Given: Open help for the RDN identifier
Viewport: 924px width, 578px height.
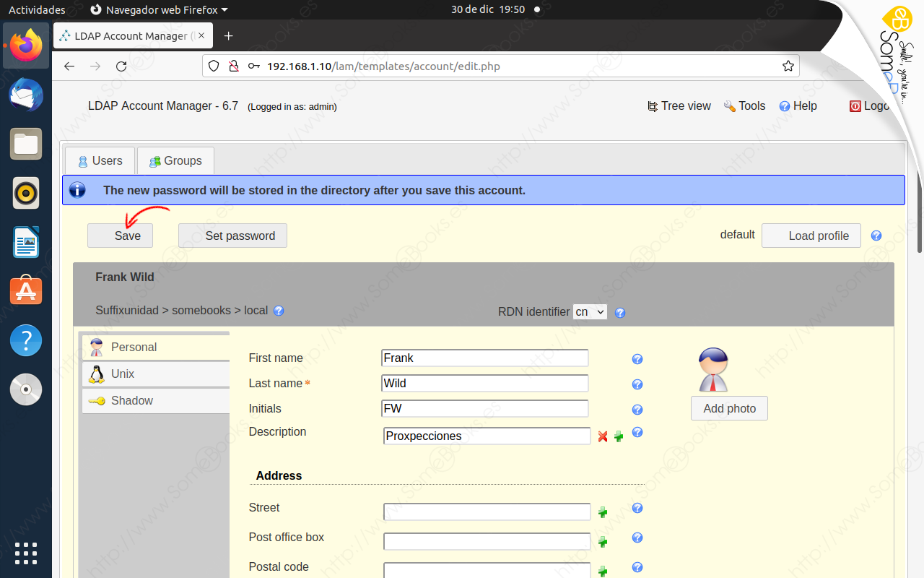Looking at the screenshot, I should coord(619,312).
